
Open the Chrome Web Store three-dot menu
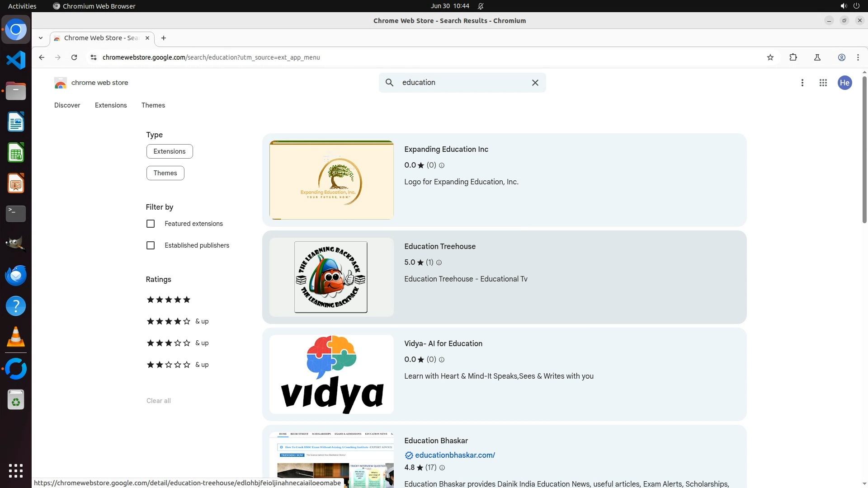pos(802,83)
